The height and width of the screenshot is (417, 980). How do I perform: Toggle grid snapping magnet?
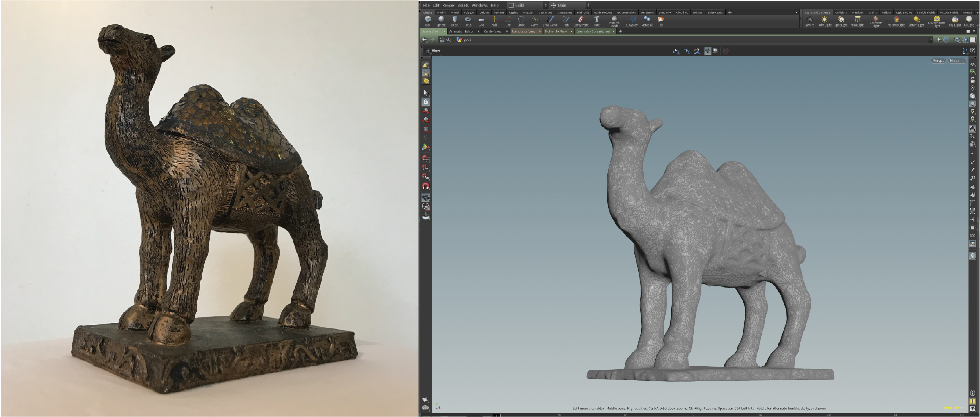425,159
